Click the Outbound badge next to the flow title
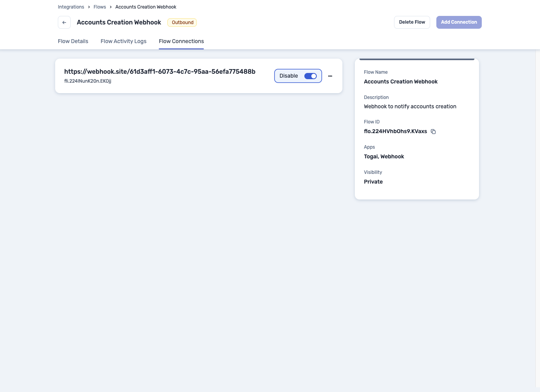Viewport: 540px width, 392px height. coord(182,23)
